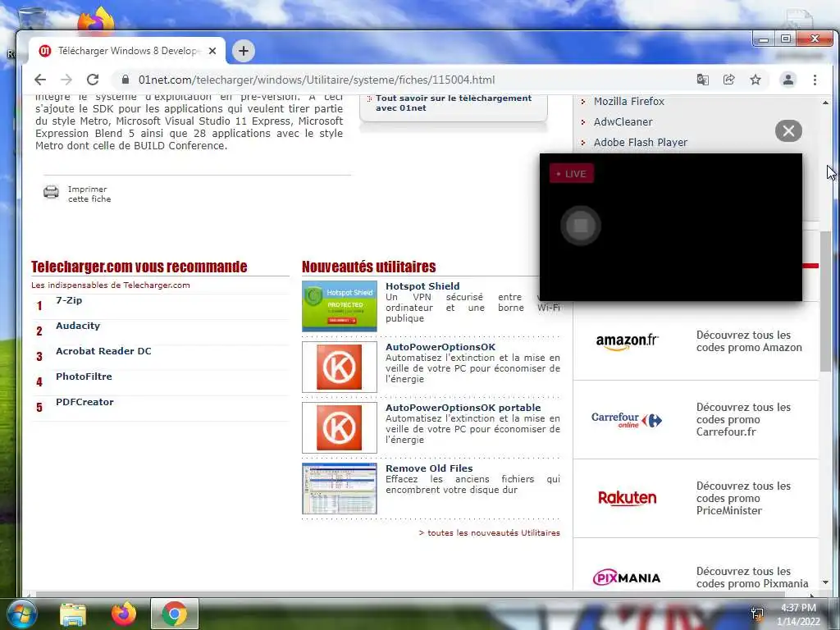The height and width of the screenshot is (630, 840).
Task: Open Acrobat Reader DC link
Action: [103, 351]
